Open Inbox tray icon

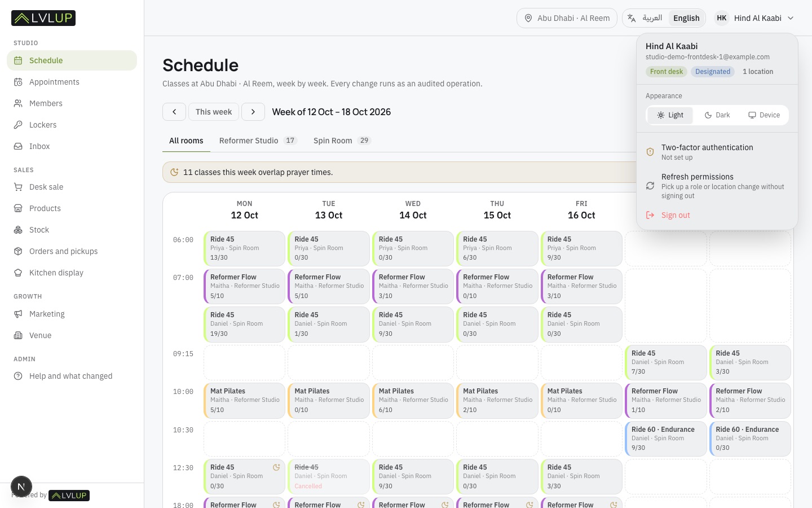pyautogui.click(x=18, y=146)
